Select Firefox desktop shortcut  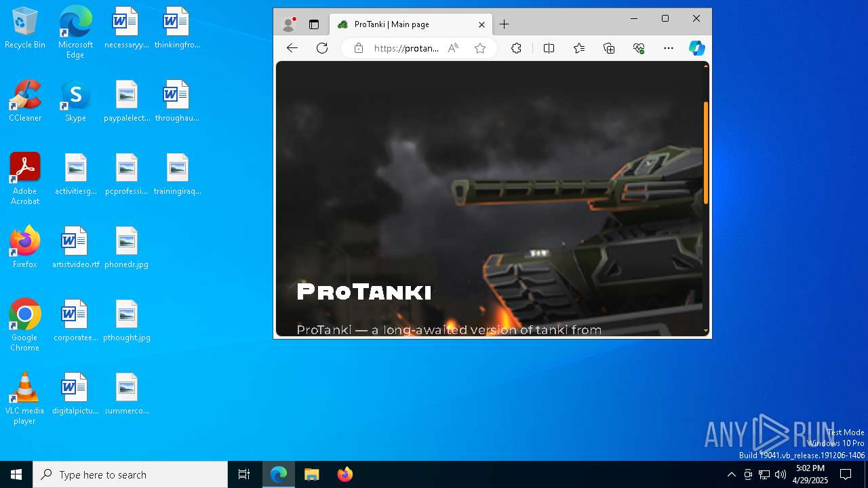pyautogui.click(x=25, y=247)
